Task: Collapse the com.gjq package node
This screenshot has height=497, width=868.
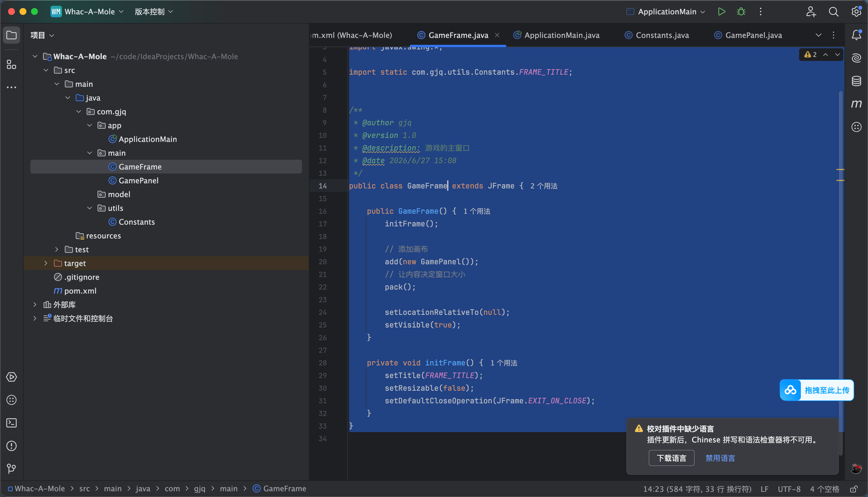Action: tap(79, 112)
